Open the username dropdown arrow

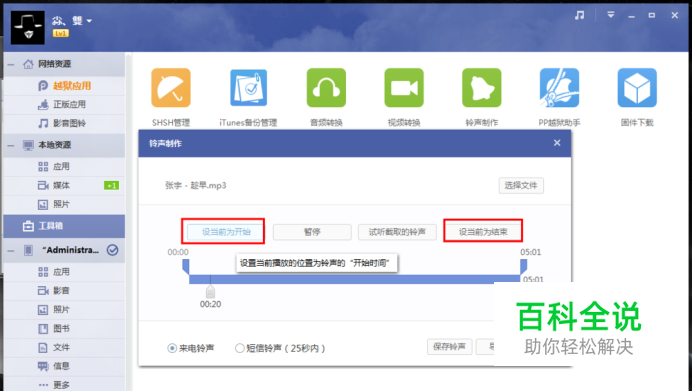tap(89, 21)
